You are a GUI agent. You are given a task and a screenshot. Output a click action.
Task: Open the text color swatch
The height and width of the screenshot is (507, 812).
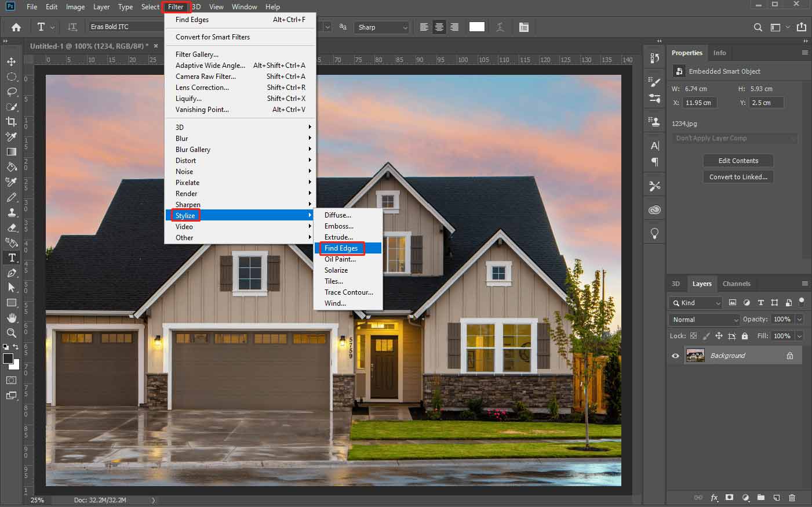click(476, 27)
